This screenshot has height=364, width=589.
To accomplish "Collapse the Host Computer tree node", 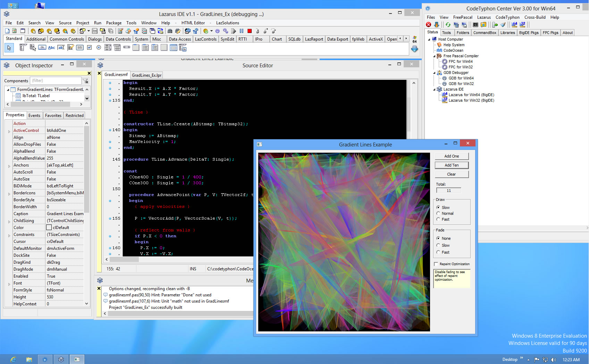I will [x=429, y=40].
